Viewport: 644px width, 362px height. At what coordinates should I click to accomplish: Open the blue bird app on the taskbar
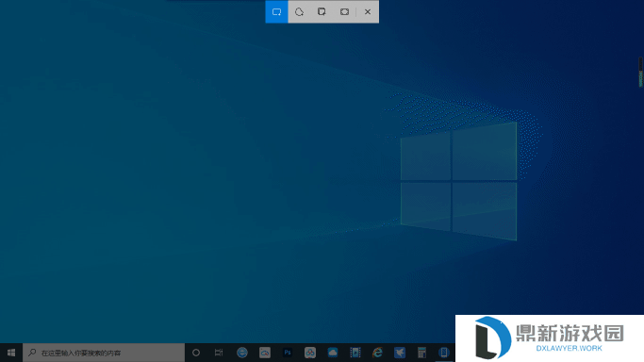[400, 353]
